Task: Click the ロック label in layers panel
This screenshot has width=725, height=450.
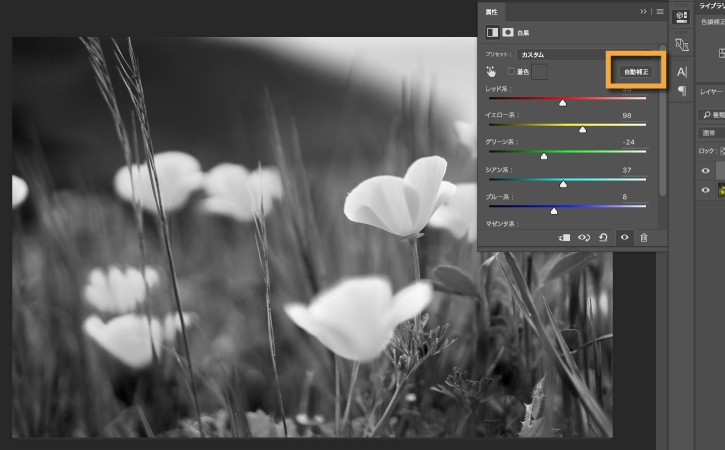Action: (x=707, y=151)
